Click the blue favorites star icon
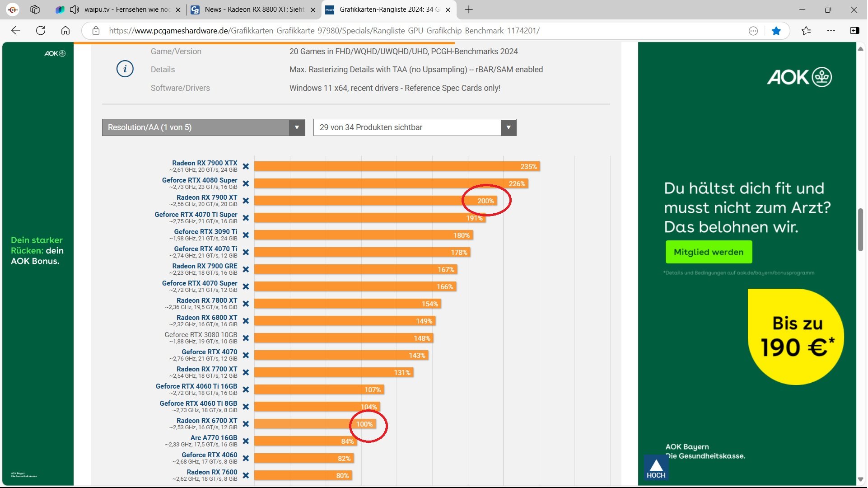The width and height of the screenshot is (868, 488). click(776, 31)
